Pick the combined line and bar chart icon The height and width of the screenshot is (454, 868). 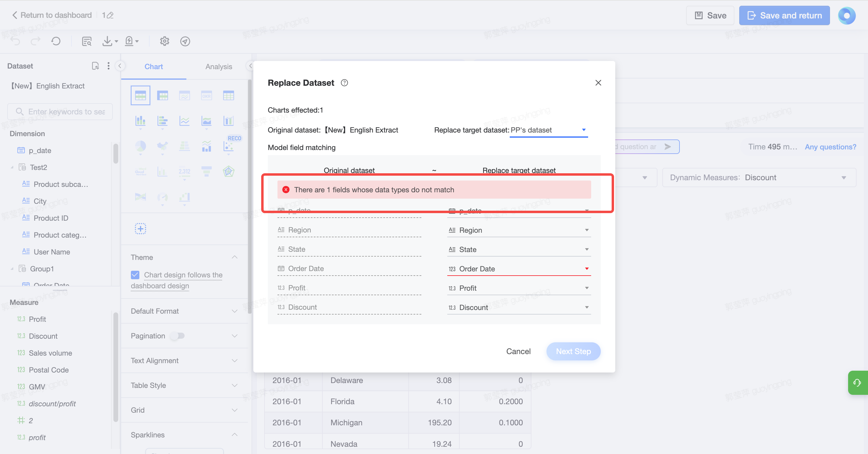[x=206, y=146]
